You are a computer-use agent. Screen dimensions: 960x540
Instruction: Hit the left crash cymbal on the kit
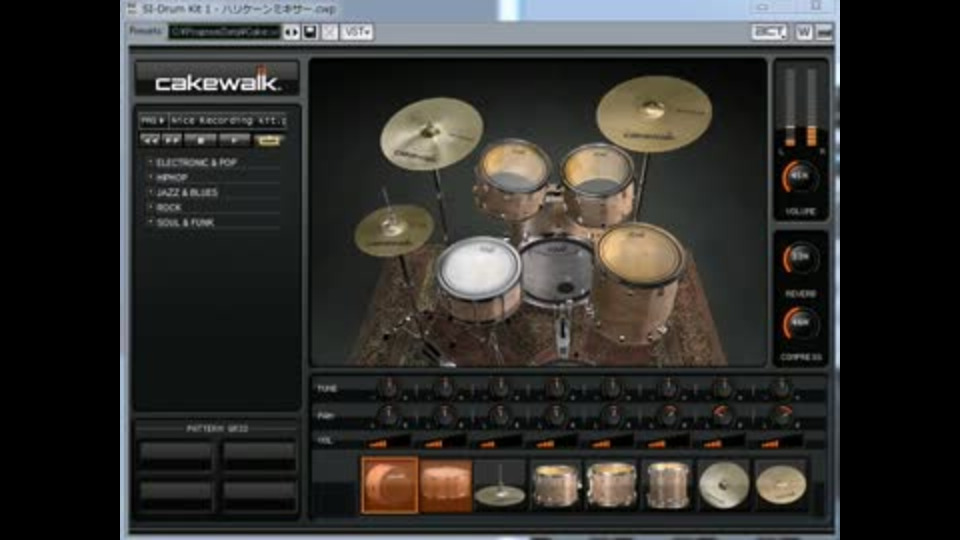(431, 133)
